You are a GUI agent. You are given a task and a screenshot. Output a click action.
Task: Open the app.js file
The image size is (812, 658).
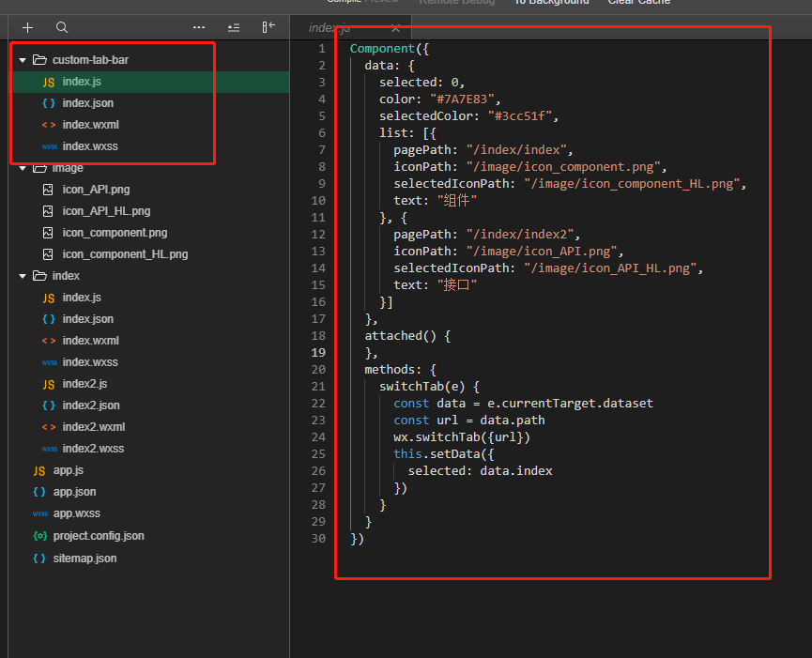click(69, 470)
